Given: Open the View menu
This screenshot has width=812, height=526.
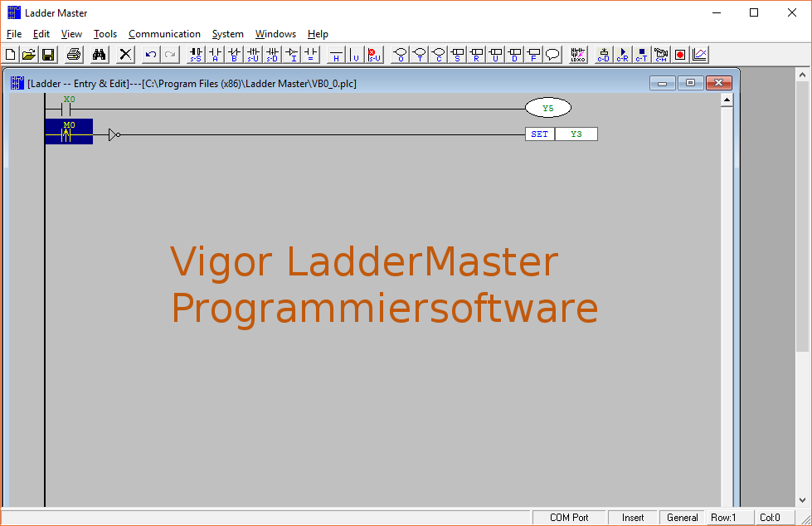Looking at the screenshot, I should coord(71,34).
